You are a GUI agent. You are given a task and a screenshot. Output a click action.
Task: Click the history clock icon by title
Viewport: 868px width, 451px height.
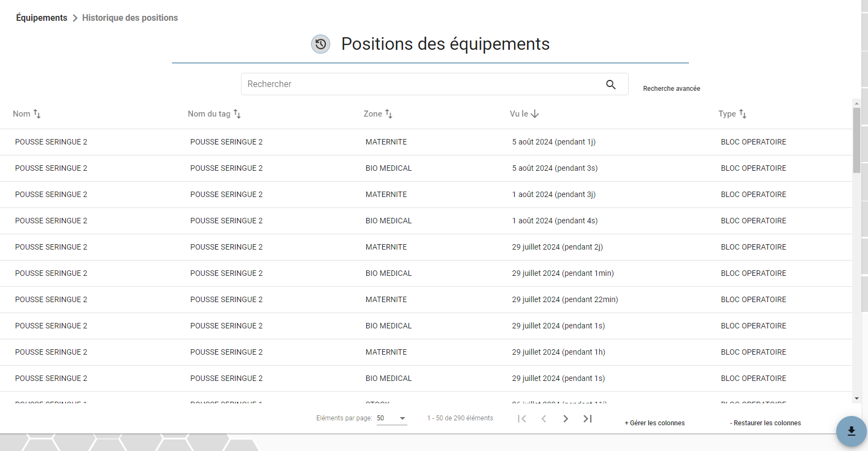click(321, 44)
